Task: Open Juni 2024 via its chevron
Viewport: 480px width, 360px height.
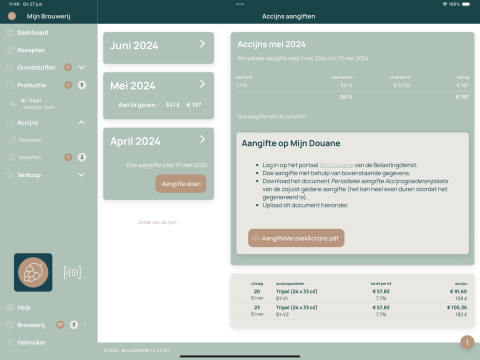Action: [202, 44]
